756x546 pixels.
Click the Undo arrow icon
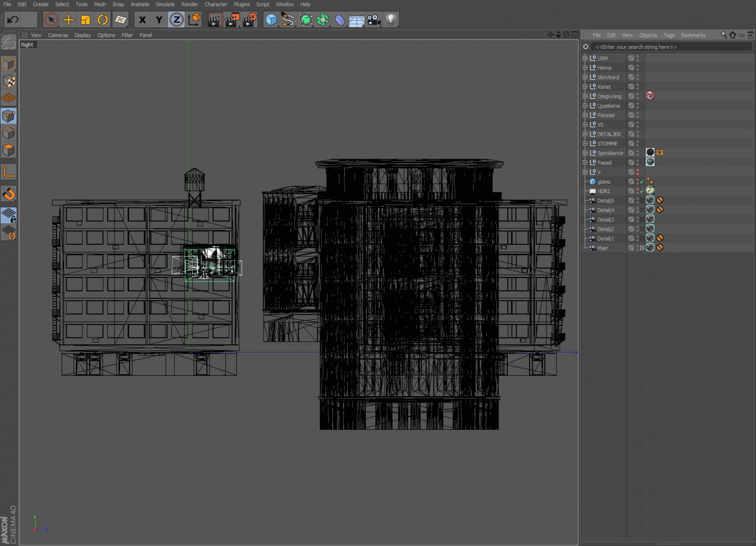click(x=12, y=20)
